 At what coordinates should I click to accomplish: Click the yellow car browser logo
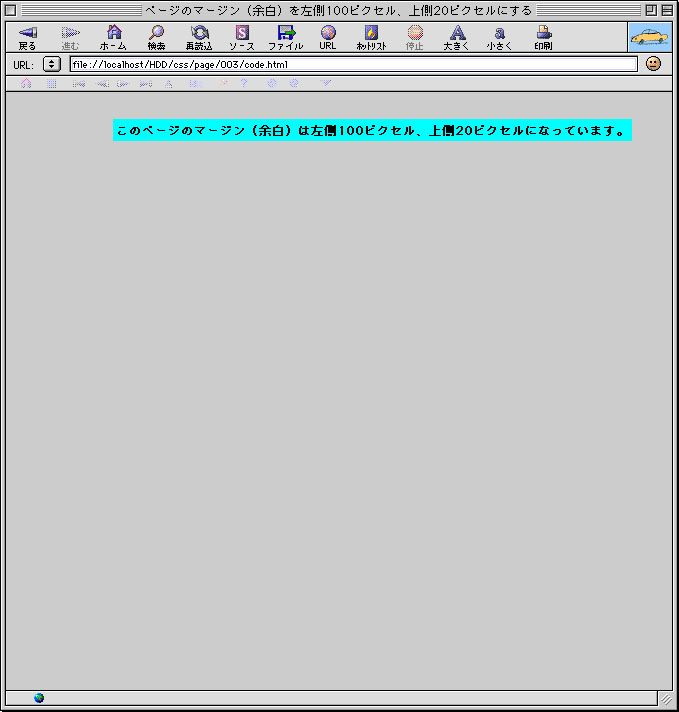650,37
